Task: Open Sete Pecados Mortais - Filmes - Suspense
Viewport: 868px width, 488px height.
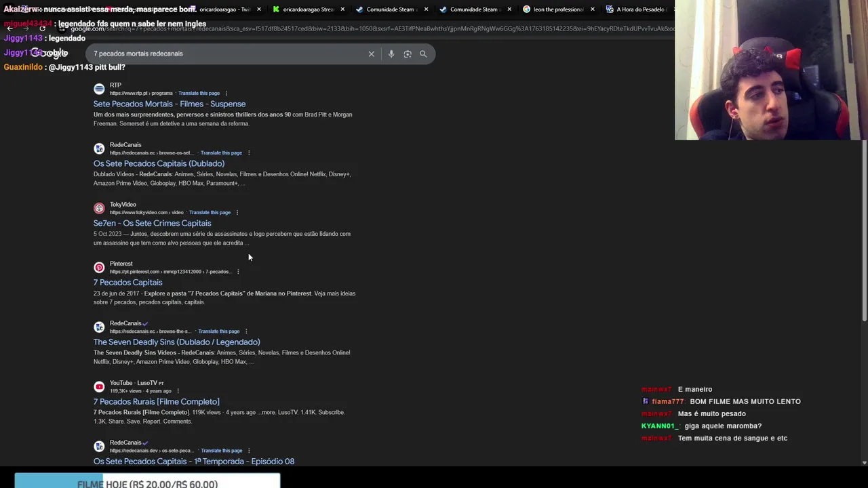Action: (x=170, y=104)
